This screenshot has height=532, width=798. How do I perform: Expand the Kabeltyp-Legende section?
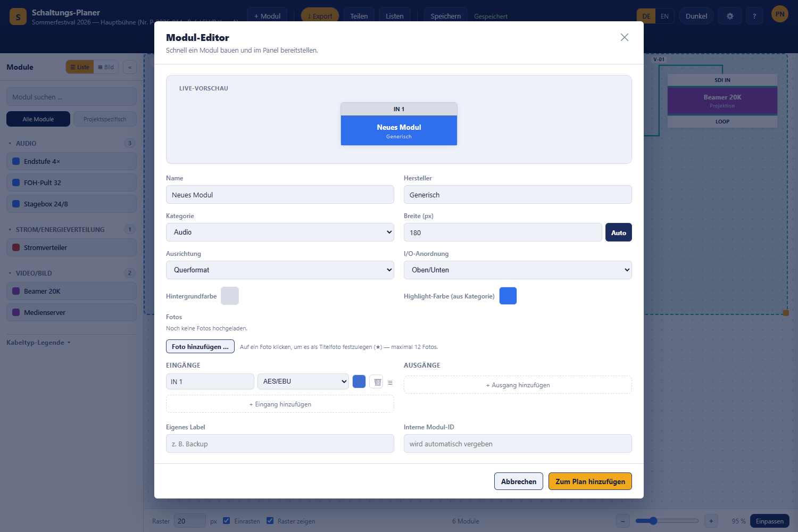(x=38, y=343)
